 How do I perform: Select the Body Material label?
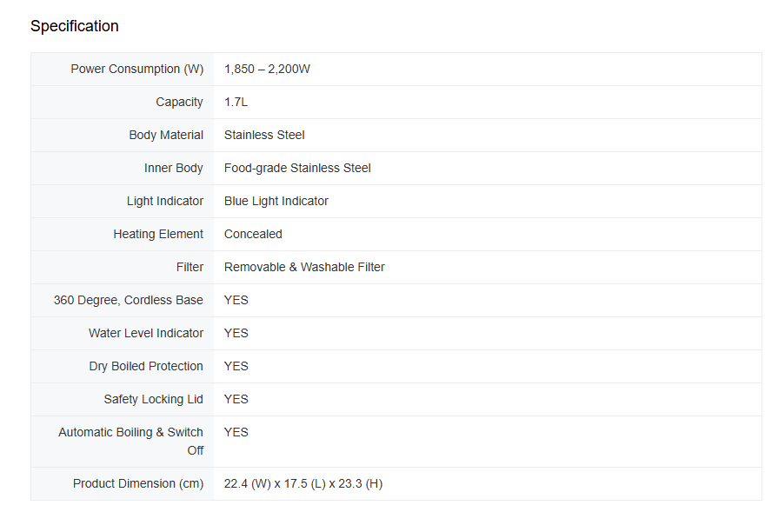tap(166, 135)
